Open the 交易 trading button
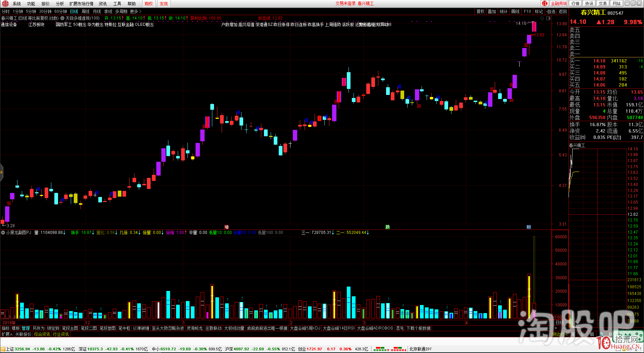644x353 pixels. pyautogui.click(x=603, y=3)
